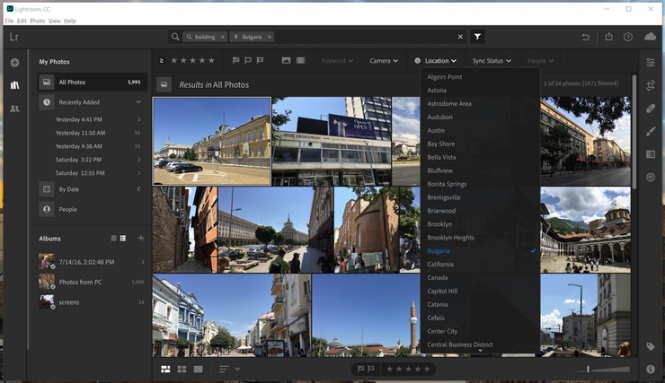Screen dimensions: 665x383
Task: Choose California from location list
Action: [440, 264]
